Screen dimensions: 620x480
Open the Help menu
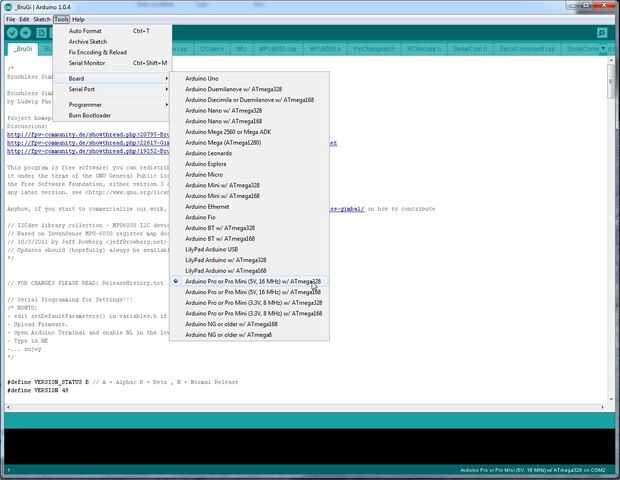coord(78,19)
